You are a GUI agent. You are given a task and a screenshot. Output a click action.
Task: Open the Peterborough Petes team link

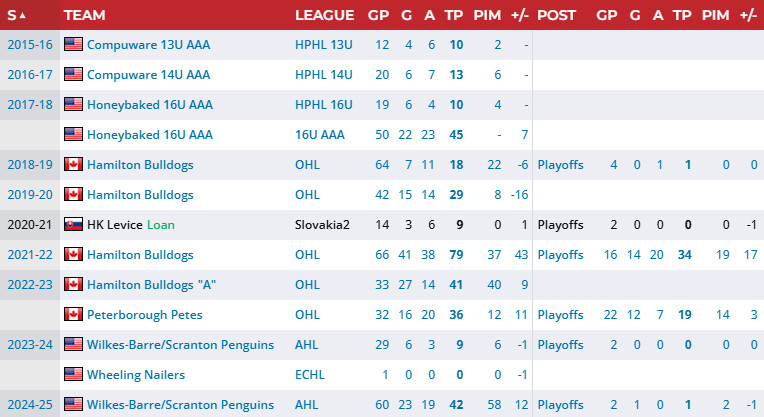click(145, 315)
